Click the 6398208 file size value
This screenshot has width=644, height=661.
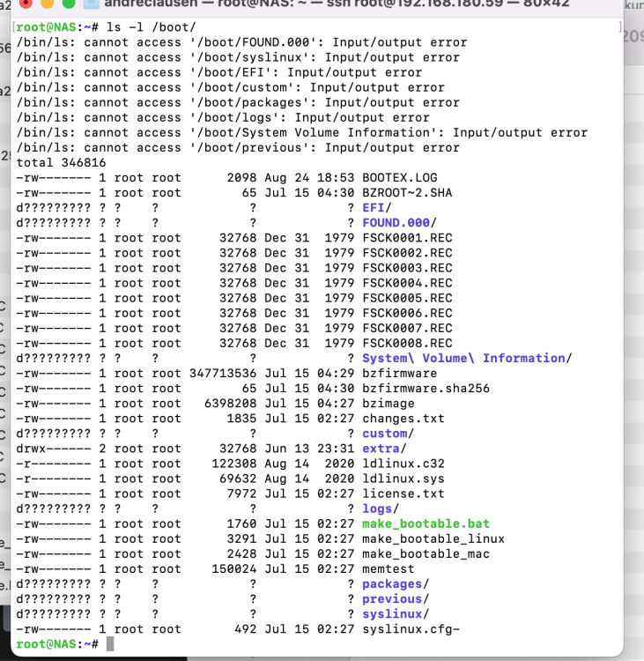point(230,404)
